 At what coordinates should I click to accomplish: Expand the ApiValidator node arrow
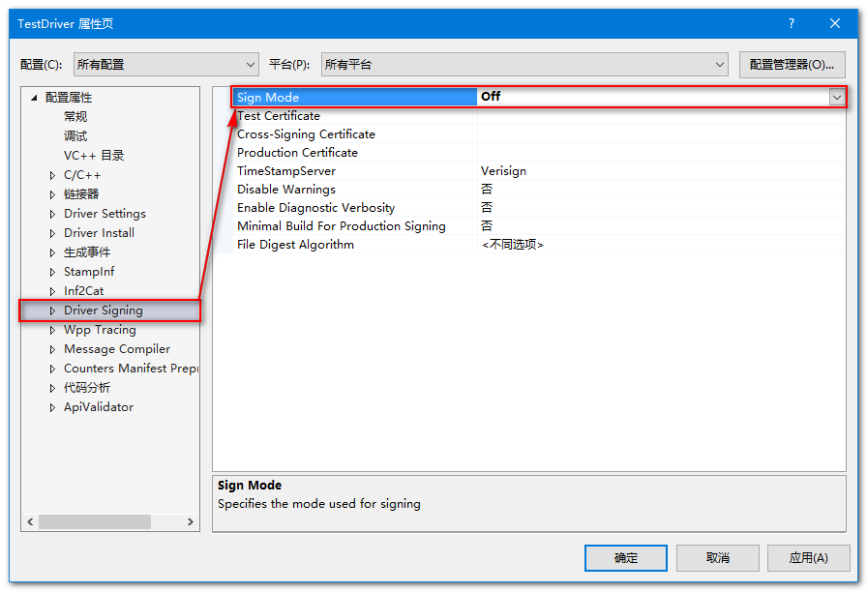pyautogui.click(x=52, y=408)
